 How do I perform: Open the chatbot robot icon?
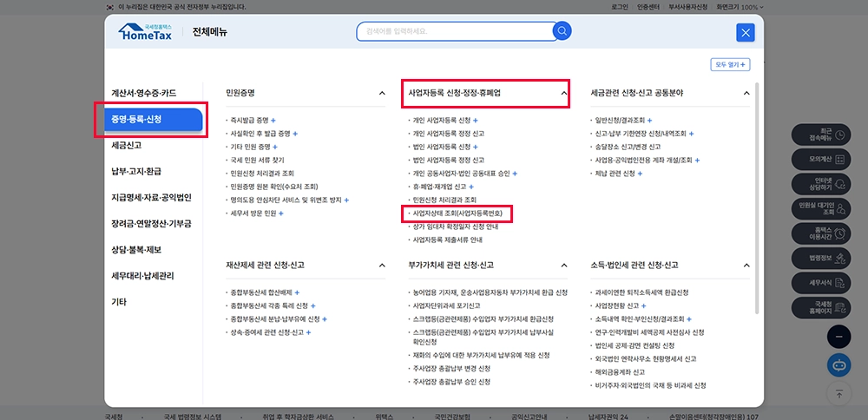pos(838,365)
